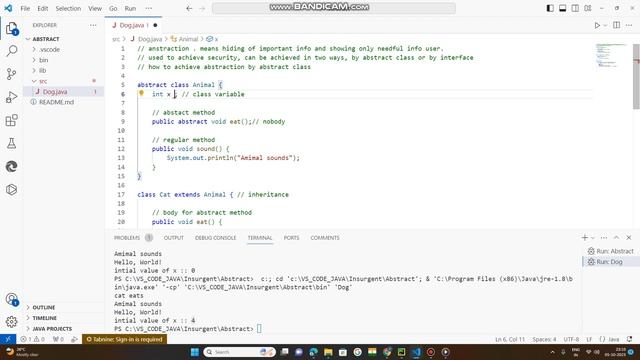Viewport: 640px width, 360px height.
Task: Collapse the ABSTRACT root folder
Action: tap(64, 39)
